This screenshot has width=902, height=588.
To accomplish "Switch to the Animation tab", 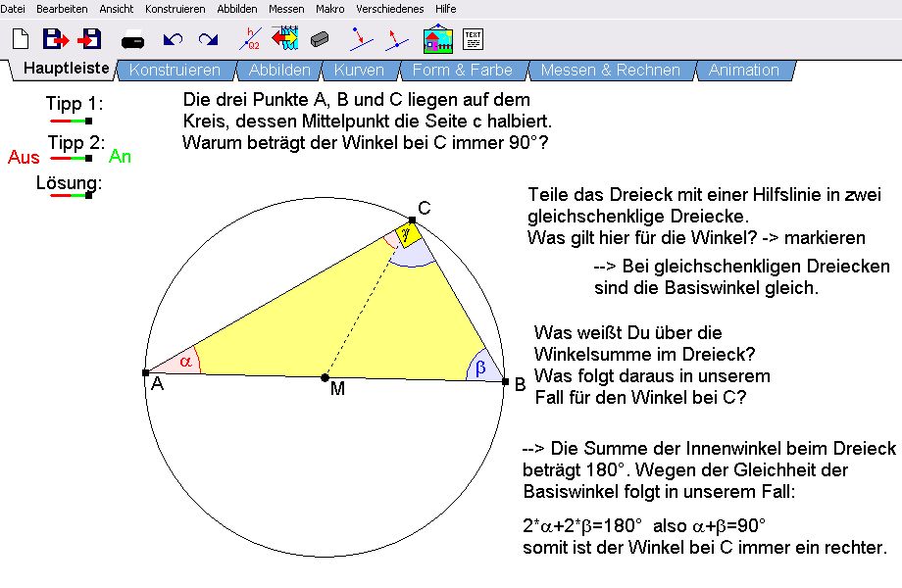I will point(743,71).
